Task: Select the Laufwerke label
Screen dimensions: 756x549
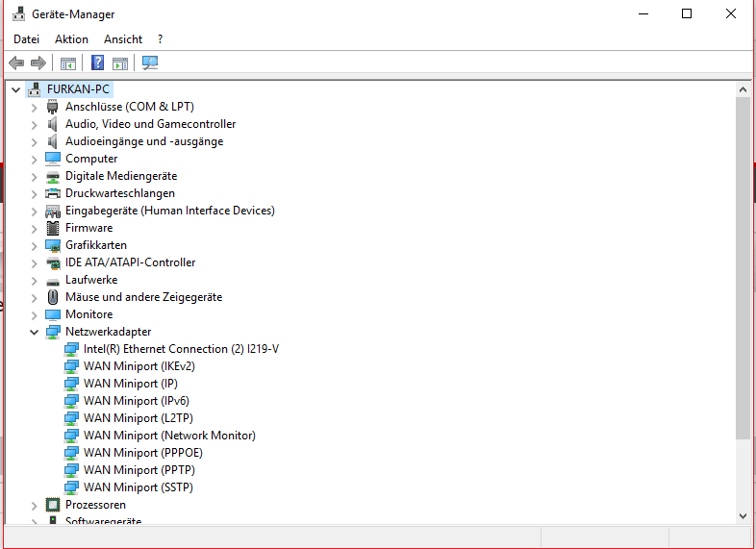Action: (91, 280)
